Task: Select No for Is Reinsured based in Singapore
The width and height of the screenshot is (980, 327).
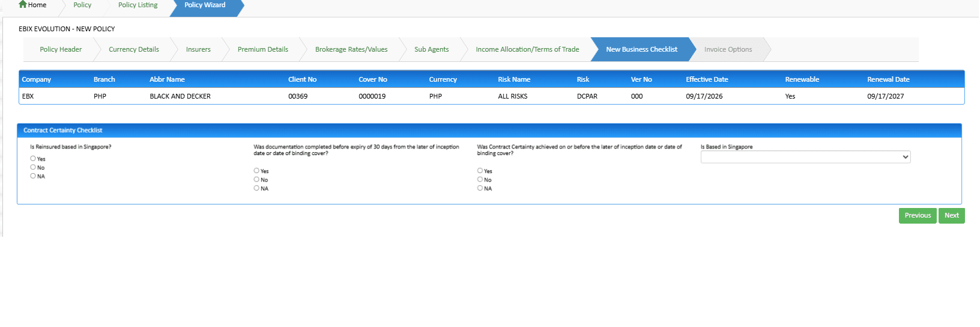Action: [x=33, y=167]
